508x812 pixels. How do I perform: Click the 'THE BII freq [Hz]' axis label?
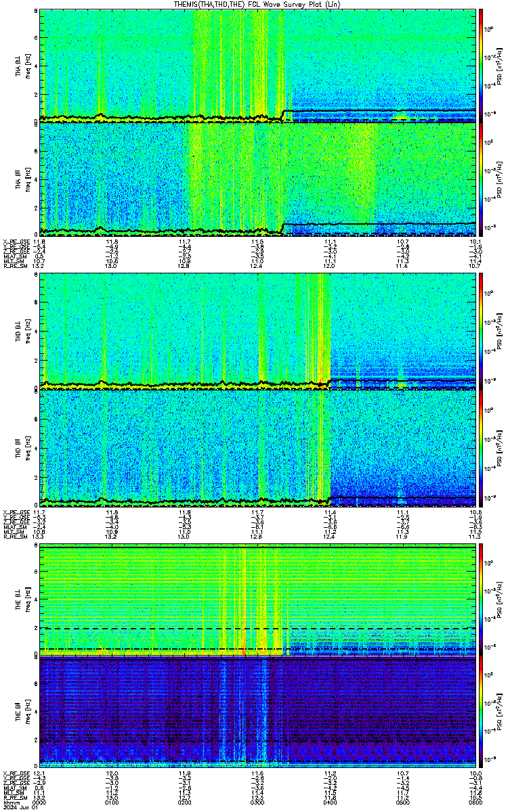pos(22,711)
